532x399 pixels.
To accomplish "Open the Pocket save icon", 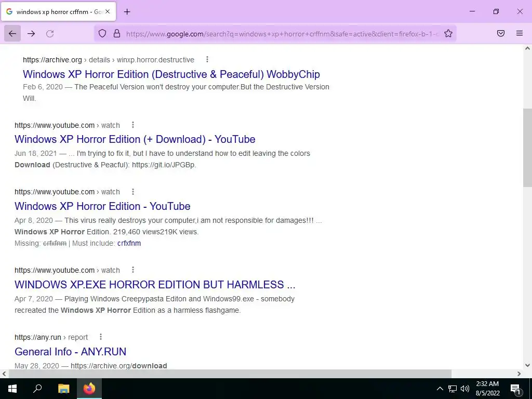I will click(501, 33).
